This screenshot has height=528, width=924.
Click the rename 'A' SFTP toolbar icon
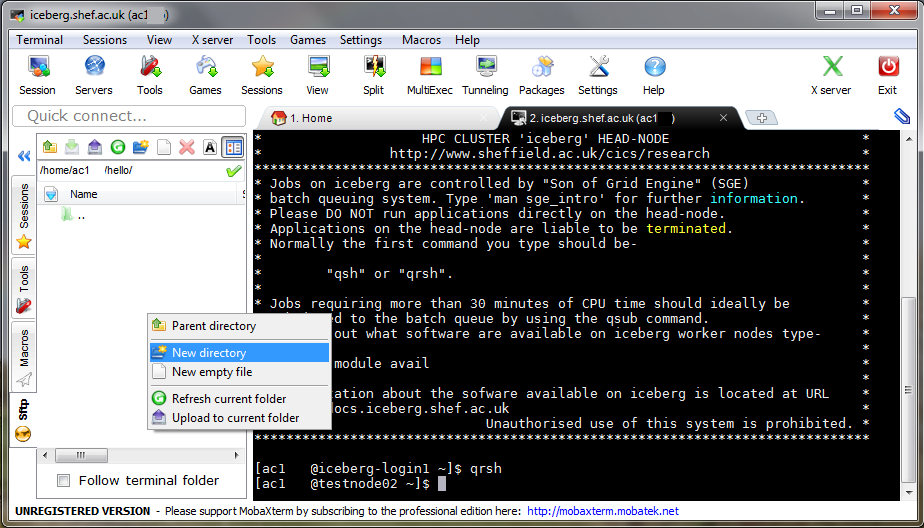tap(210, 147)
